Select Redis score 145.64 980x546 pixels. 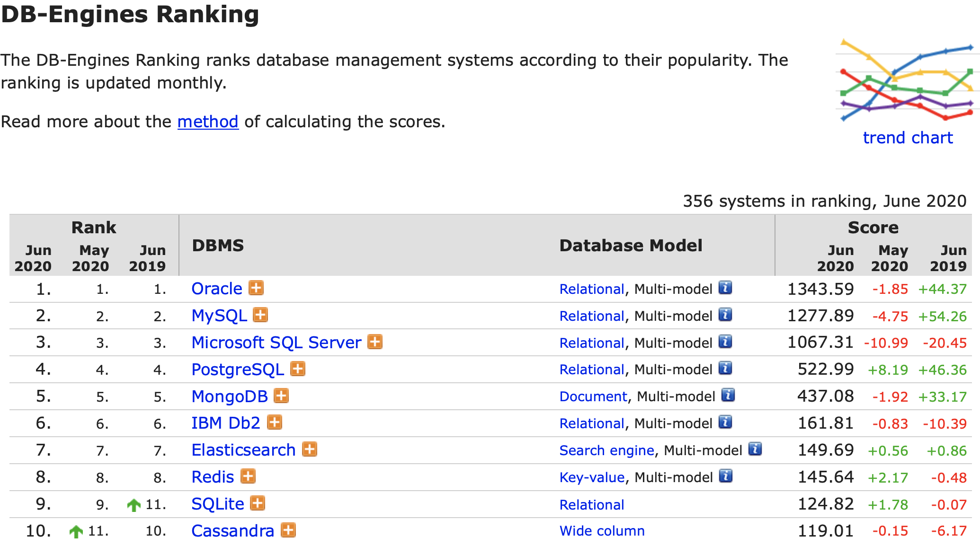826,477
